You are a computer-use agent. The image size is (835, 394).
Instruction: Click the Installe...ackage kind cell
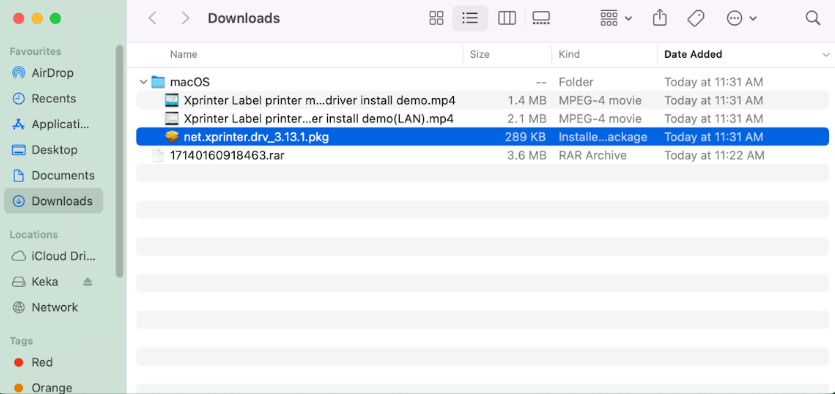[603, 137]
